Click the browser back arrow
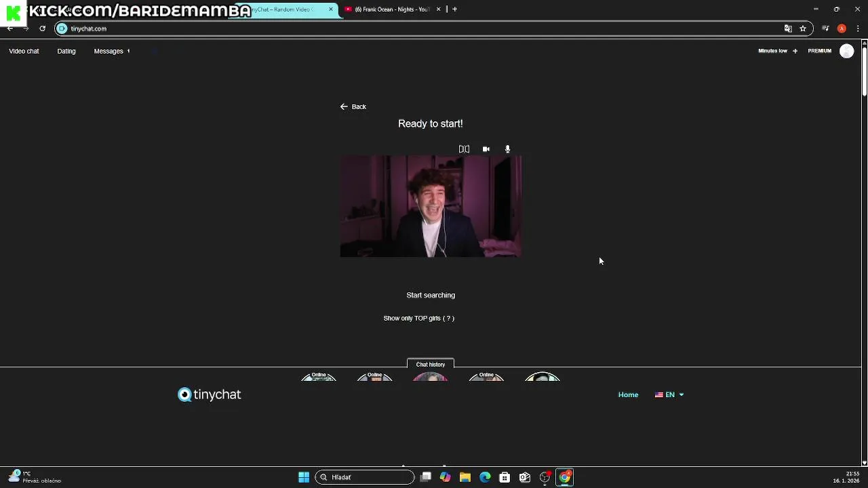This screenshot has height=488, width=868. click(x=9, y=28)
